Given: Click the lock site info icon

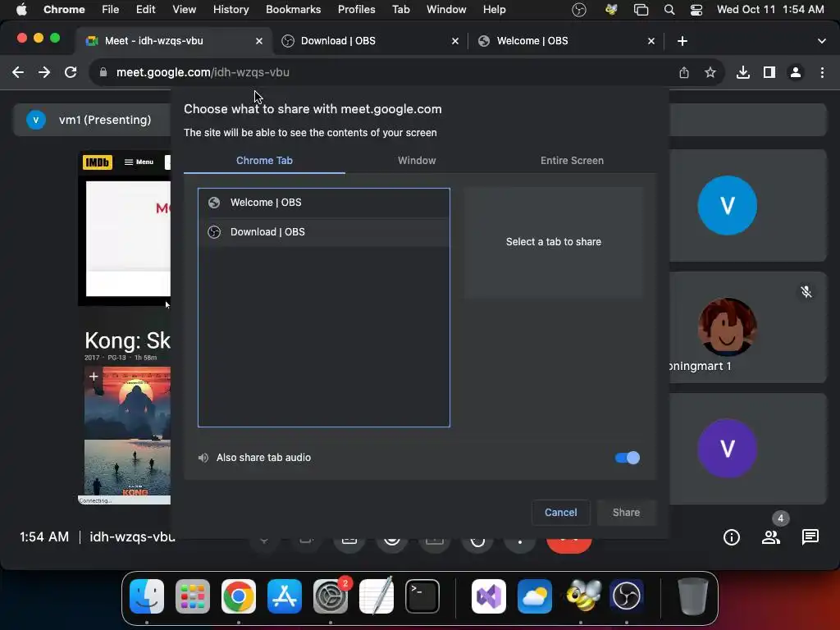Looking at the screenshot, I should pyautogui.click(x=103, y=72).
